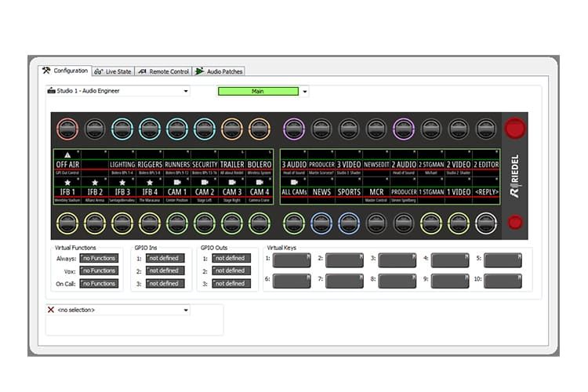Select the IFB 4 key with star icon

coord(150,191)
